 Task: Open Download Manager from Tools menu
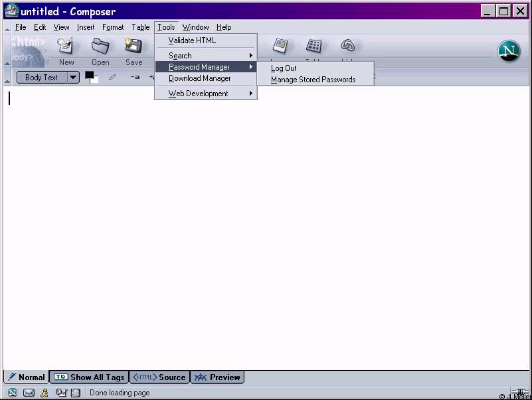tap(206, 78)
